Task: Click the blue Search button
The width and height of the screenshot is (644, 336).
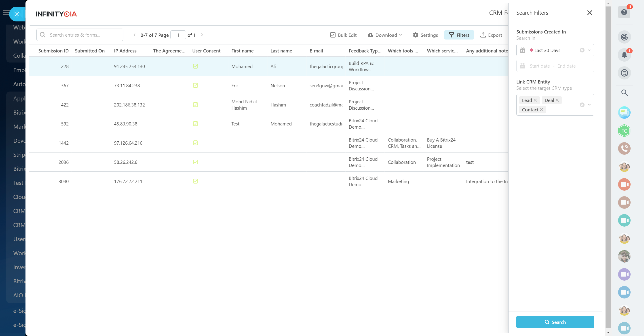Action: [555, 322]
